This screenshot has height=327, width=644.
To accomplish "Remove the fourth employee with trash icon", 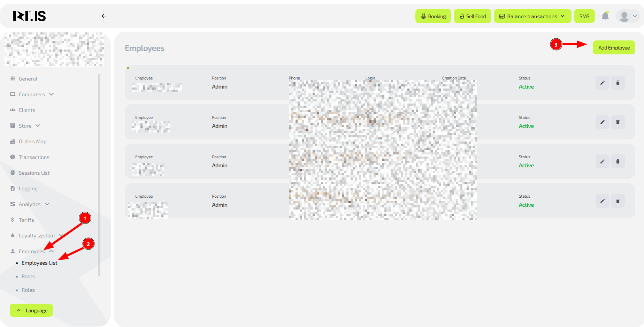I will tap(618, 201).
